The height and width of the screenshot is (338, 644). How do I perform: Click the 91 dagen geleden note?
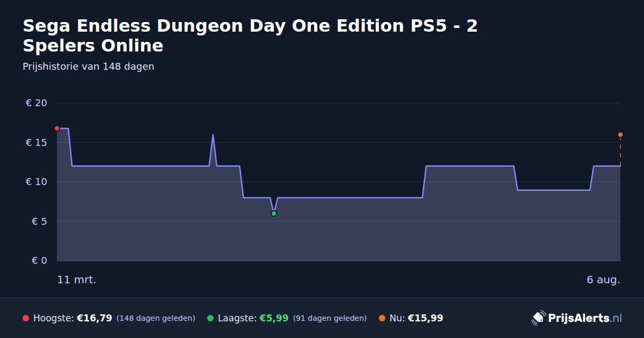[x=330, y=318]
